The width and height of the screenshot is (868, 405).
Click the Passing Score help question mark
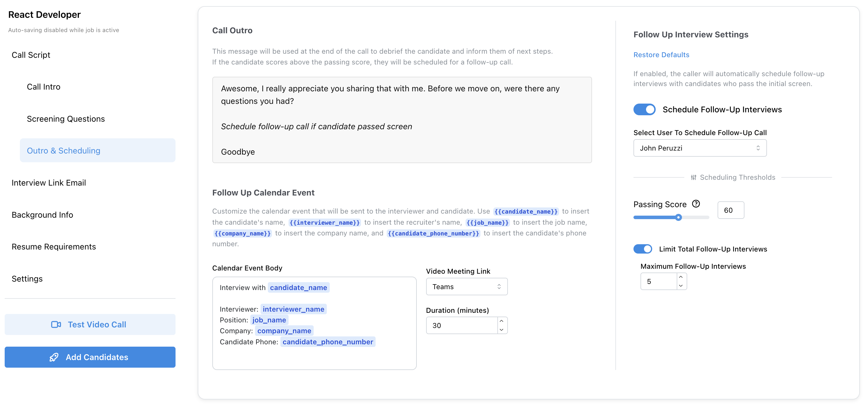tap(696, 203)
